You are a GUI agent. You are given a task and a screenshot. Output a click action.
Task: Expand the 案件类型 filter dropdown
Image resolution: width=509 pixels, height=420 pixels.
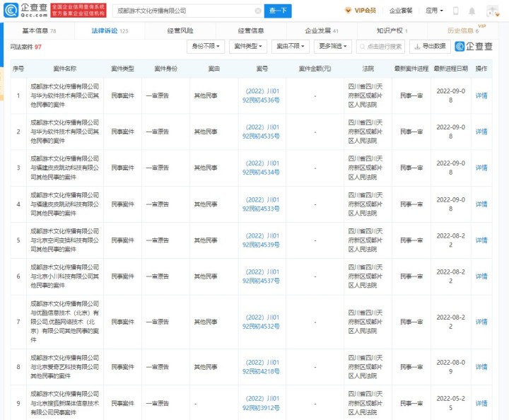pos(248,47)
